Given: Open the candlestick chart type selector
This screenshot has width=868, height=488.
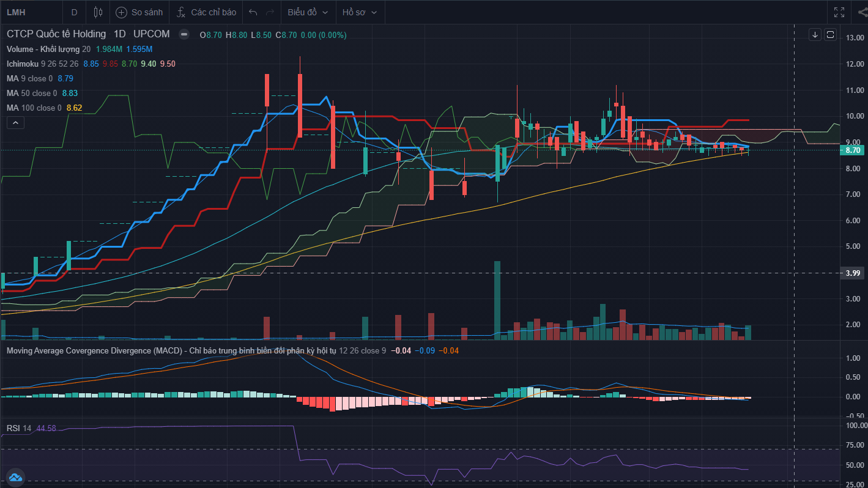Looking at the screenshot, I should [x=98, y=12].
